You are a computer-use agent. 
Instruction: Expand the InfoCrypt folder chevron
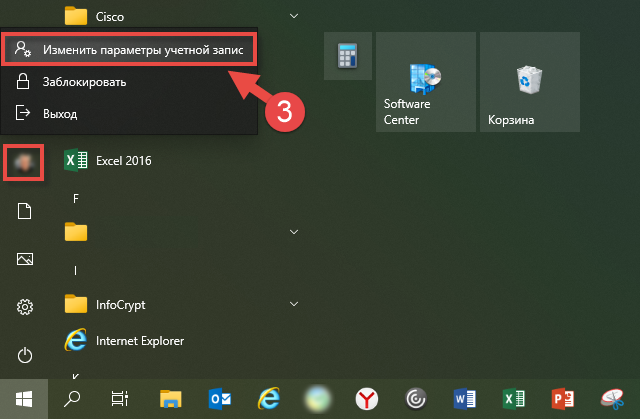coord(293,304)
